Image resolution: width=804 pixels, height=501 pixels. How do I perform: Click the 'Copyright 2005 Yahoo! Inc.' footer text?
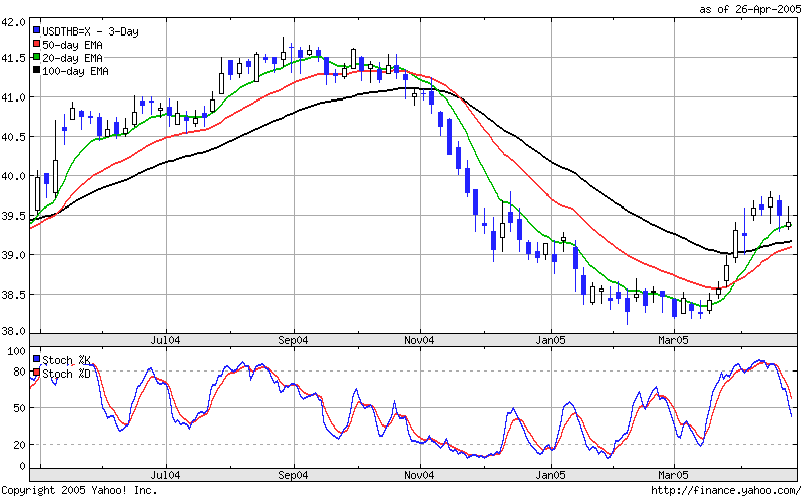(79, 490)
